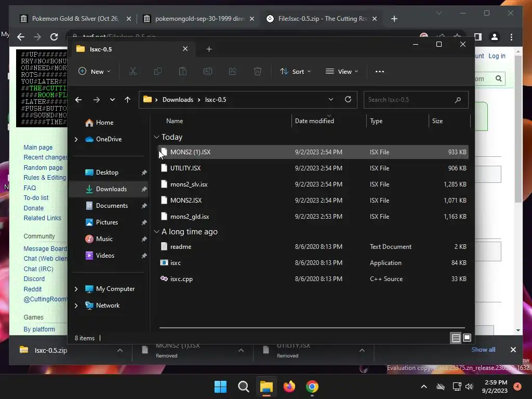This screenshot has width=532, height=399.
Task: Expand My Computer in navigation pane
Action: pos(76,289)
